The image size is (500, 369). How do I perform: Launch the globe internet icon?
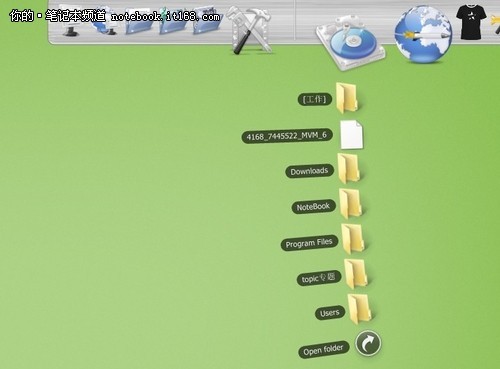point(423,34)
